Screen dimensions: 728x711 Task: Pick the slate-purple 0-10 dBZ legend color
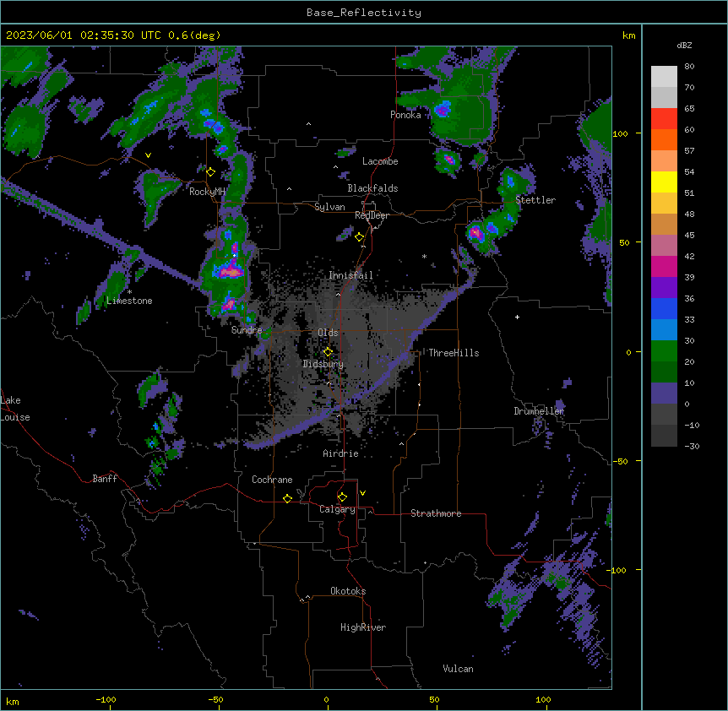click(664, 393)
